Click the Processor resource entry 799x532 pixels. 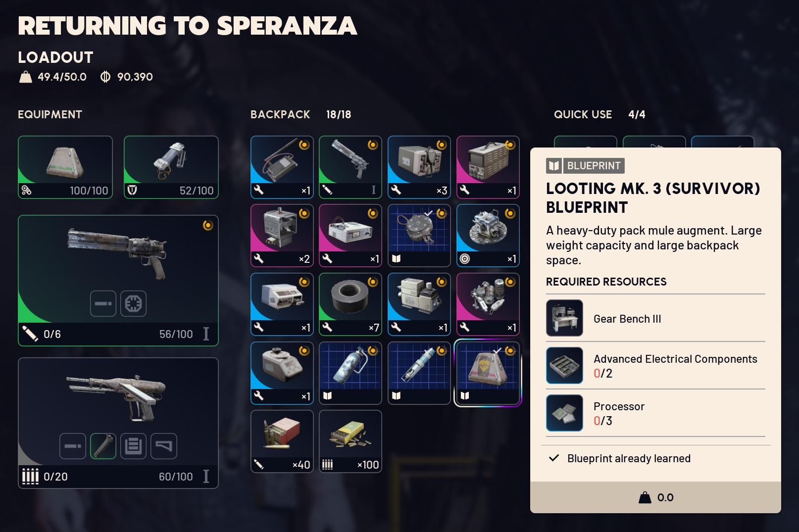pyautogui.click(x=655, y=413)
